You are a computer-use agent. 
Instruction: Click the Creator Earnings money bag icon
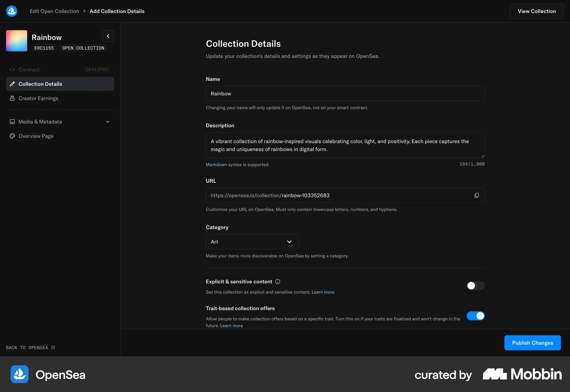click(x=12, y=98)
